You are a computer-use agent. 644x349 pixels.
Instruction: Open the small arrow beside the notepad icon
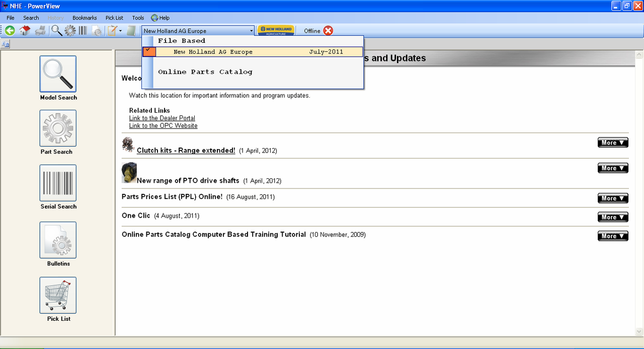pos(120,31)
